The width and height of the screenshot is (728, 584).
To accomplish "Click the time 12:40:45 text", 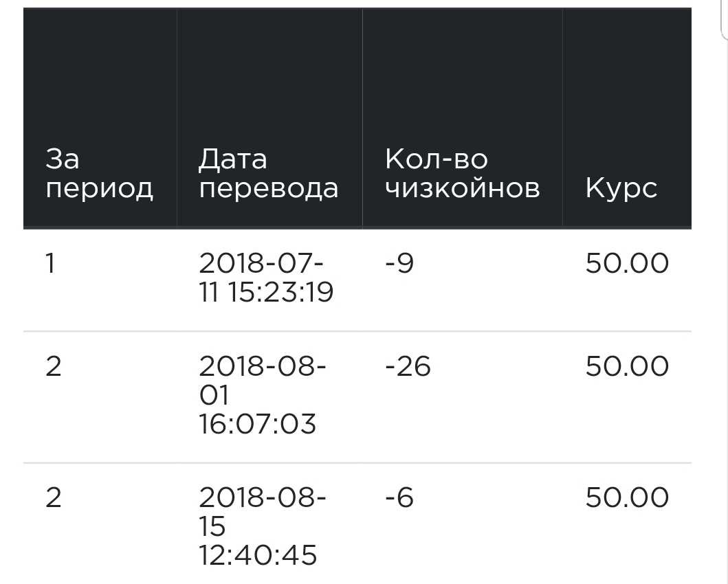I will tap(258, 555).
